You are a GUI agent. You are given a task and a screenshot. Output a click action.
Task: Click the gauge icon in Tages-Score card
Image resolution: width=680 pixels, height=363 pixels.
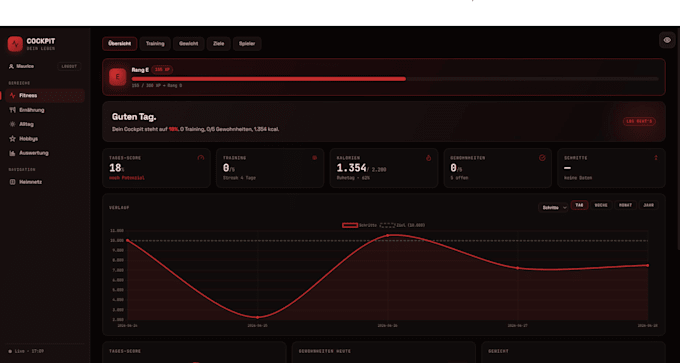pyautogui.click(x=200, y=158)
